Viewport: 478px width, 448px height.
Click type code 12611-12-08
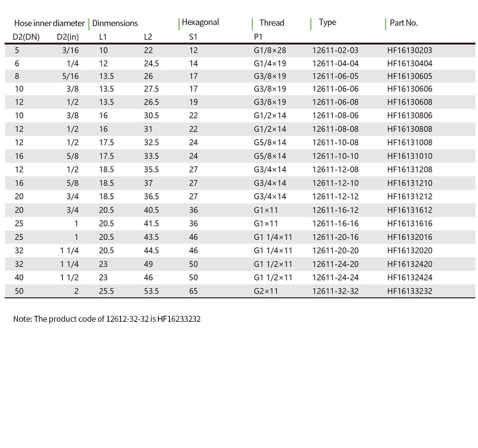pyautogui.click(x=335, y=169)
